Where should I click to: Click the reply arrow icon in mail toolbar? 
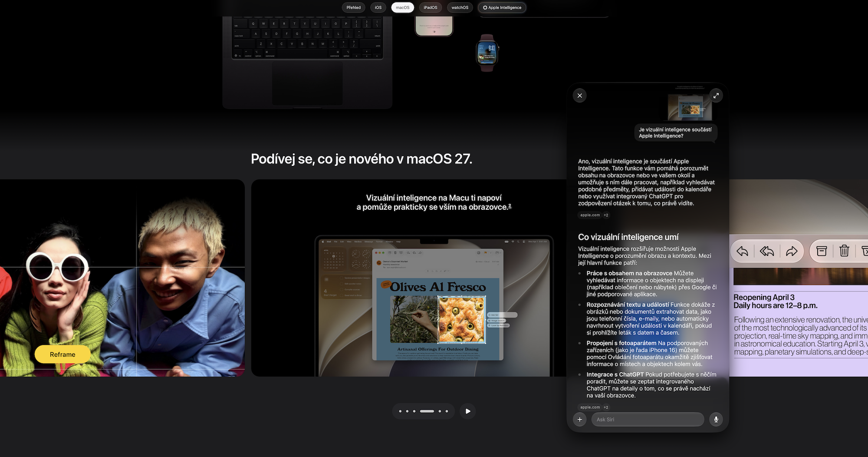tap(742, 251)
